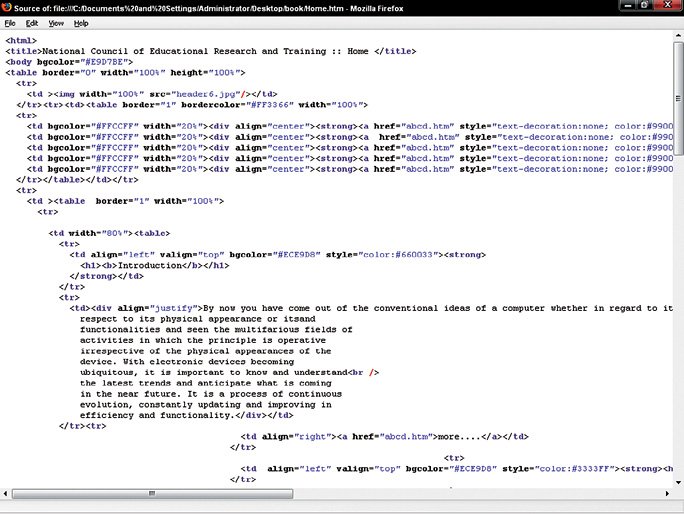This screenshot has width=684, height=514.
Task: Click the horizontal scrollbar right arrow
Action: [x=667, y=493]
